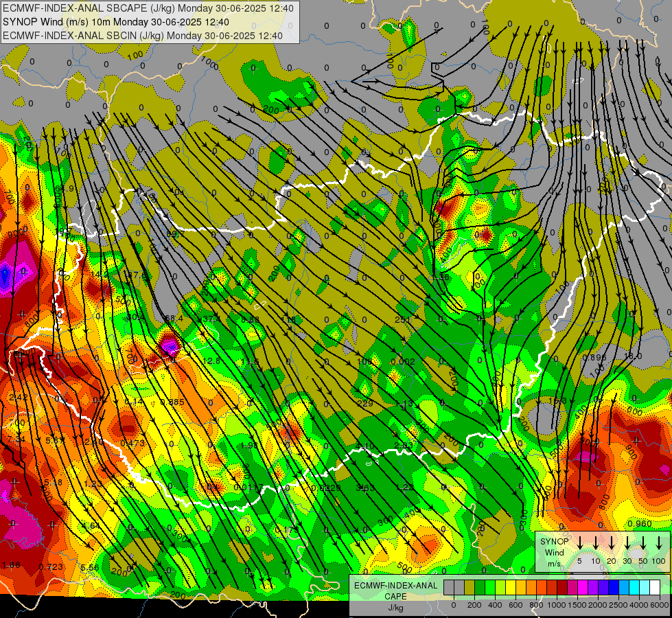Click the 16.3 value on the map
The height and width of the screenshot is (618, 672).
click(557, 400)
